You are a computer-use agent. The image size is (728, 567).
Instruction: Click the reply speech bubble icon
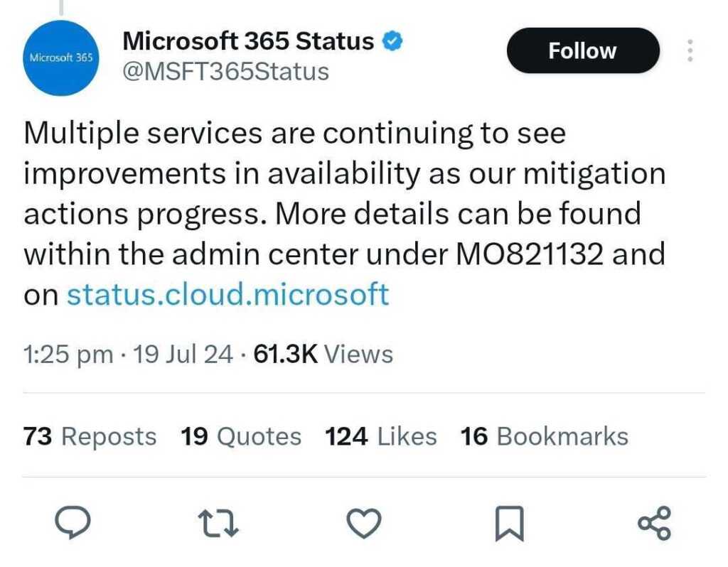[x=73, y=523]
